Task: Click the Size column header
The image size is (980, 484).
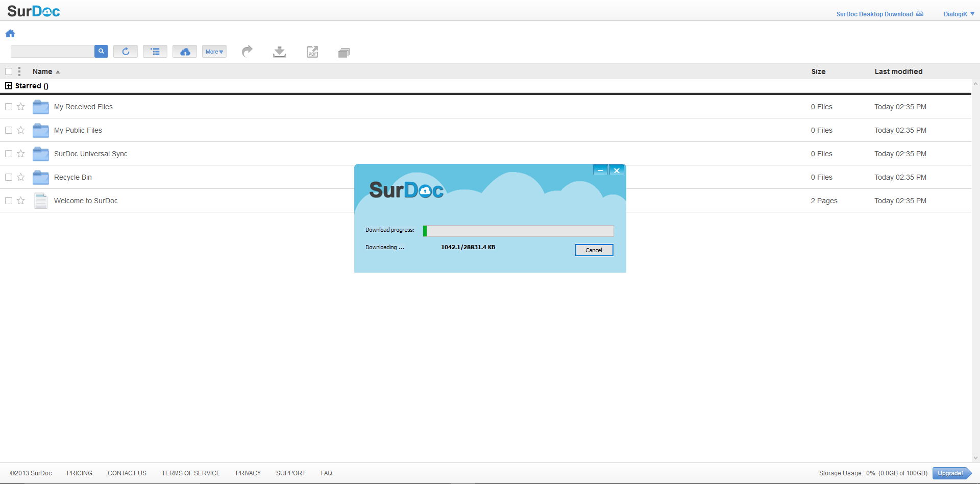Action: 818,71
